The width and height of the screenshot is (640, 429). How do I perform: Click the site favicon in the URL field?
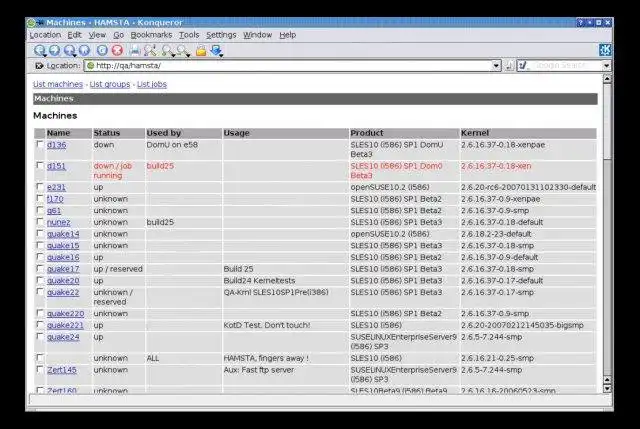click(91, 65)
